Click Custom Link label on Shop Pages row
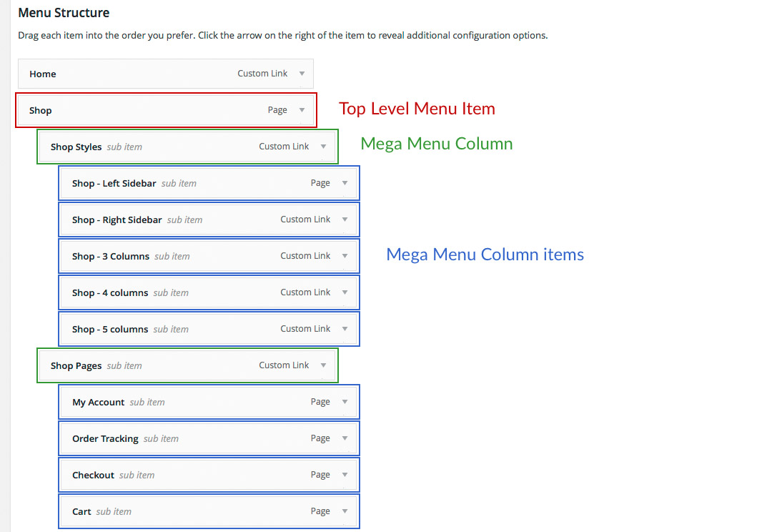This screenshot has height=532, width=772. click(x=284, y=365)
